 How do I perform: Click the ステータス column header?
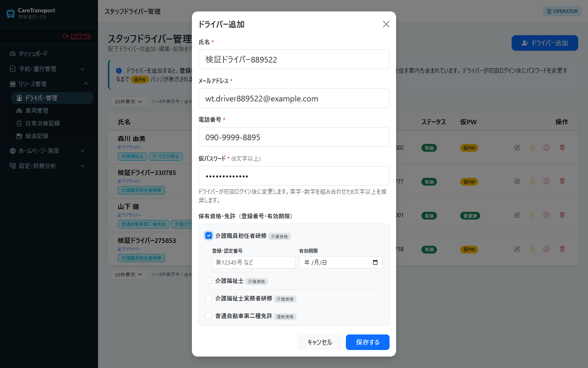pyautogui.click(x=434, y=122)
